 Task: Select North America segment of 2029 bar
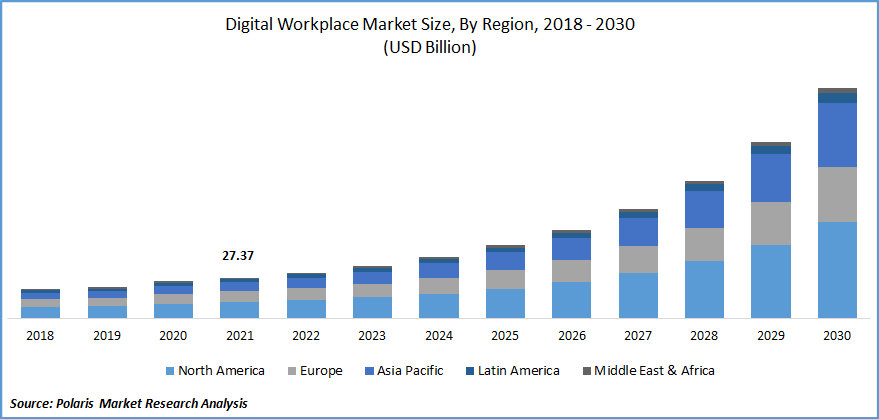[771, 282]
